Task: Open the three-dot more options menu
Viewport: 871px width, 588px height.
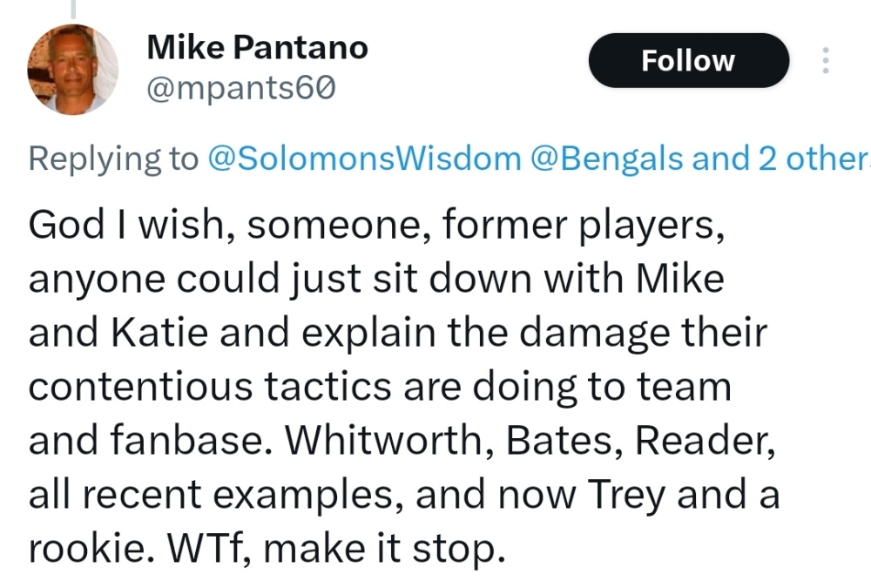Action: tap(826, 61)
